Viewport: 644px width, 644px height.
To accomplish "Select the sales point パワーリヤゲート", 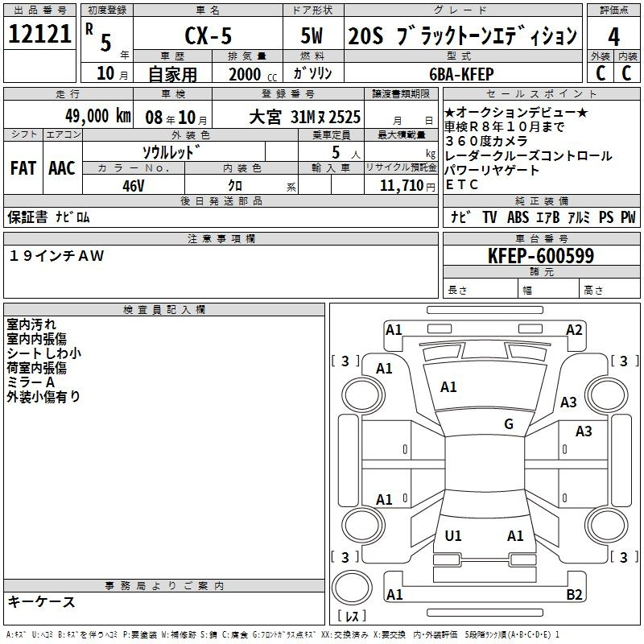I will 492,170.
